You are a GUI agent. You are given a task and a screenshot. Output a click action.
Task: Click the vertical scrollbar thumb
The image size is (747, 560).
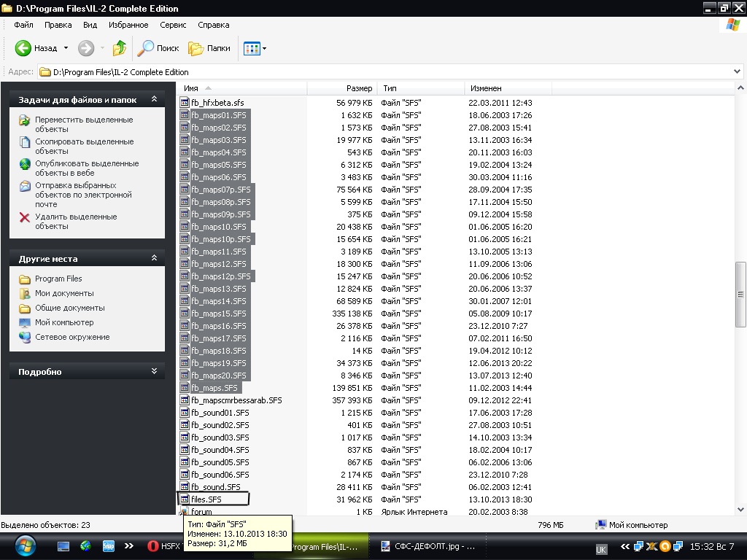[x=740, y=295]
